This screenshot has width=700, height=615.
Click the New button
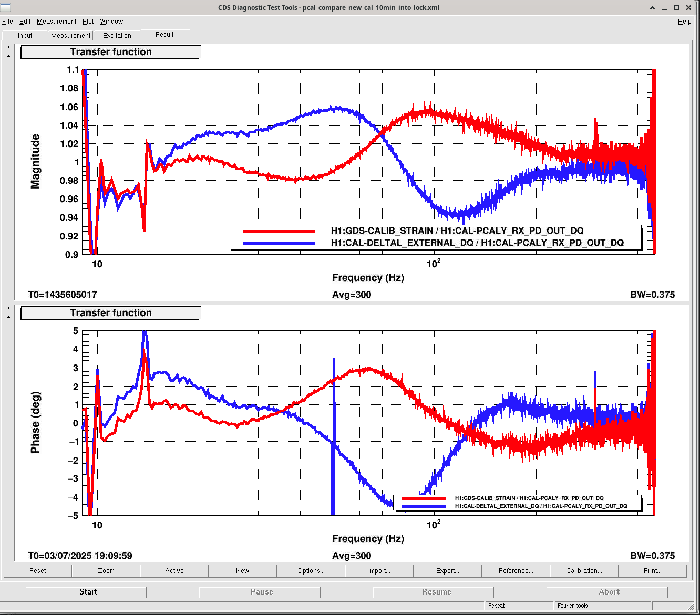click(243, 571)
